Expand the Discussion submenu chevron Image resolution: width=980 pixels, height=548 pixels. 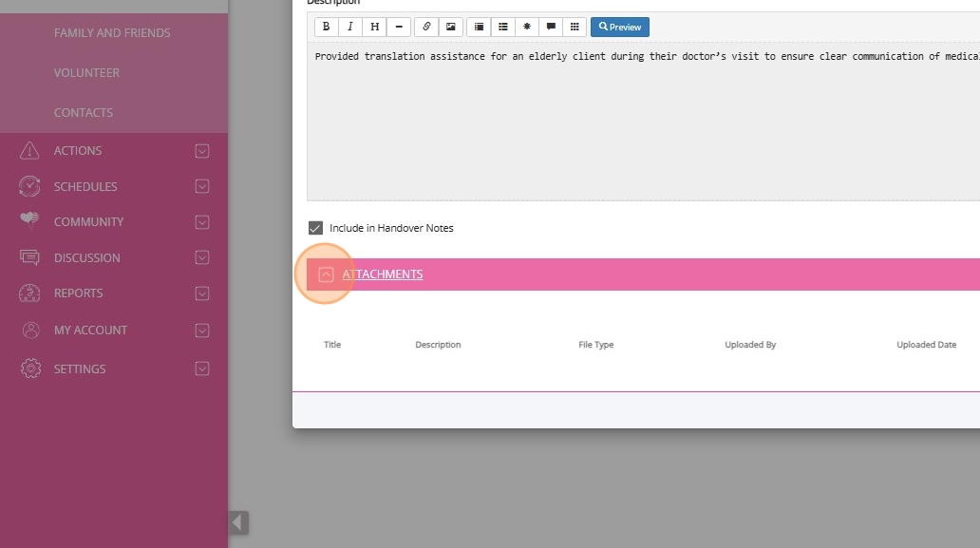click(x=202, y=257)
